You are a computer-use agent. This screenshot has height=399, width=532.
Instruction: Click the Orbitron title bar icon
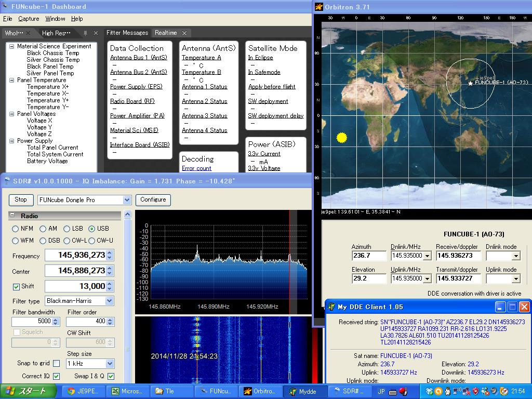pos(318,7)
